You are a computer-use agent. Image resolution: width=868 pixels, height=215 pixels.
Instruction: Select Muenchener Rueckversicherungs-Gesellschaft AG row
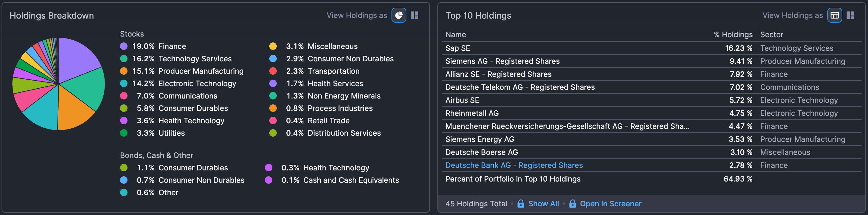[x=567, y=126]
